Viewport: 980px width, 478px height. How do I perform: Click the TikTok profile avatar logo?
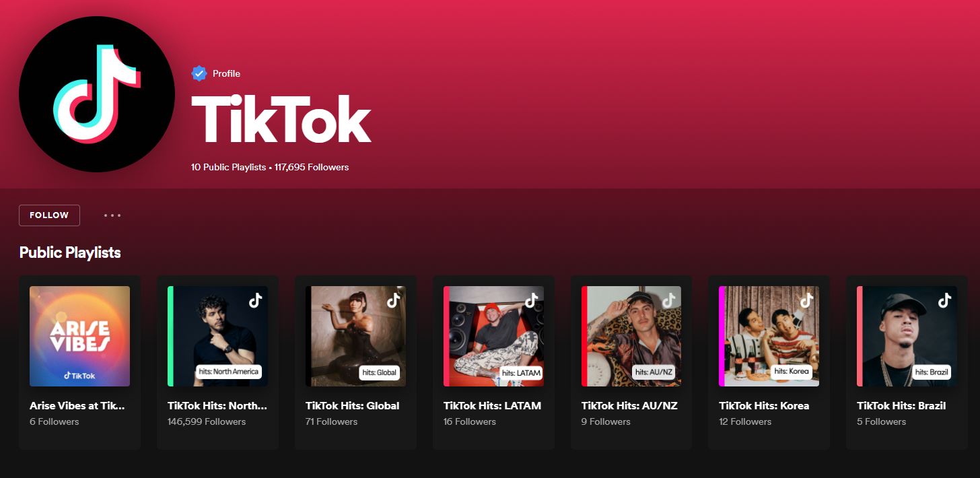97,94
